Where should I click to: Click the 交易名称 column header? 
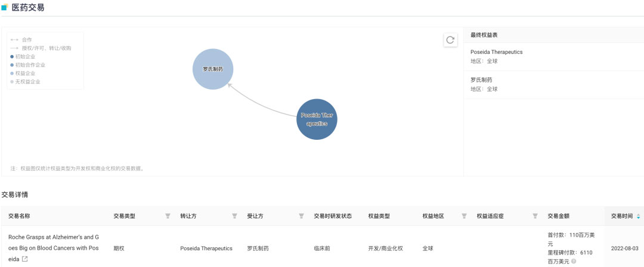tap(19, 216)
